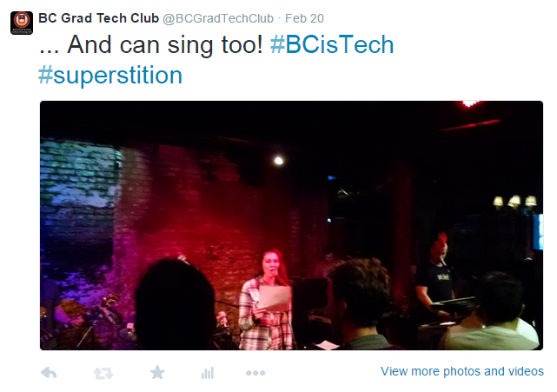Favorite the tweet with the star icon
Viewport: 557px width, 392px height.
point(157,373)
